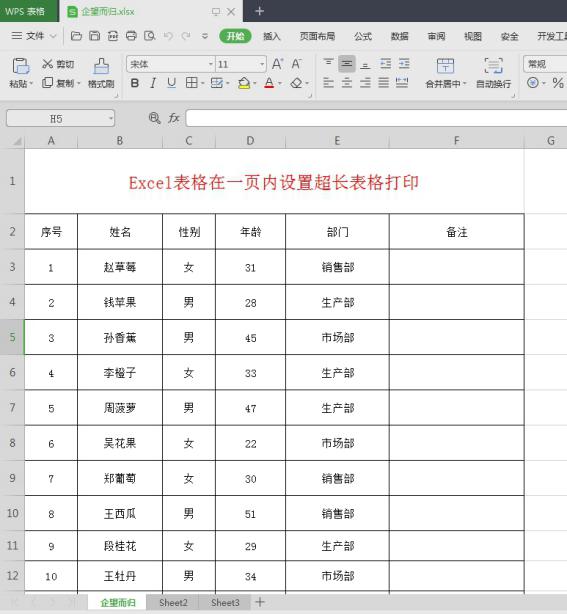Click the formula bar input field
Viewport: 567px width, 614px height.
[x=376, y=118]
